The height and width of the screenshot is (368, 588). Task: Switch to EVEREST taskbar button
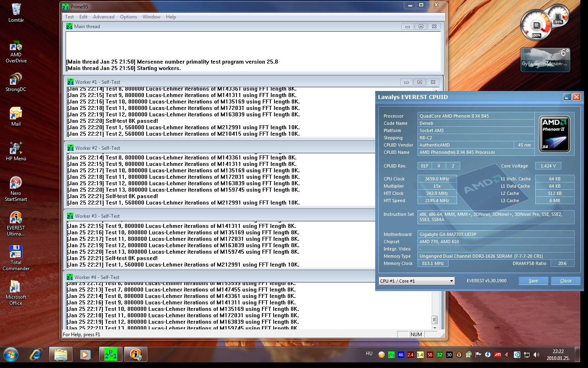click(x=135, y=355)
